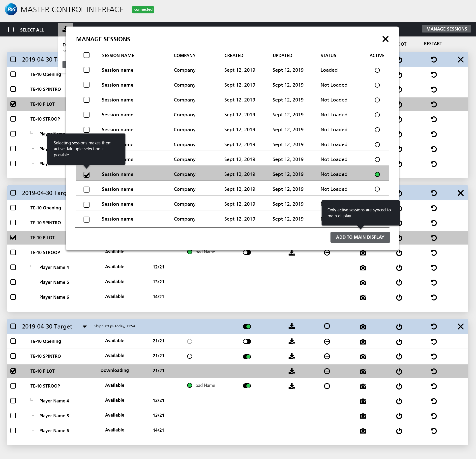476x459 pixels.
Task: Click minus-circle icon in bottom TE-10 Opening row
Action: pyautogui.click(x=327, y=342)
